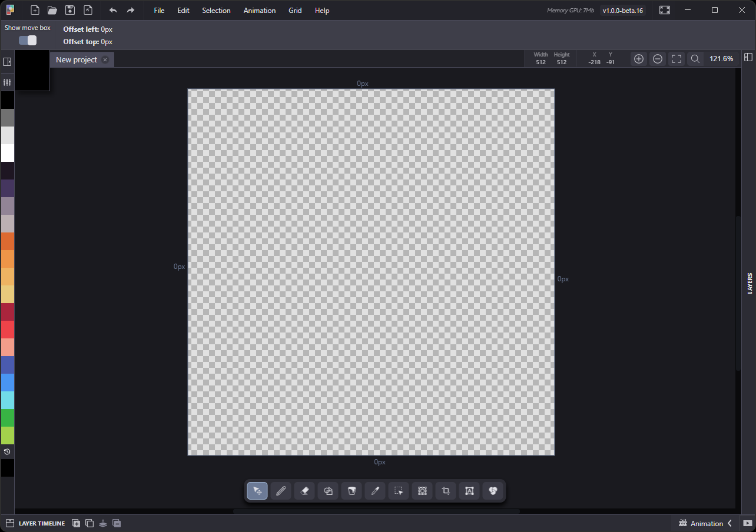Screen dimensions: 756x532
Task: Select the Rectangular selection tool
Action: point(399,491)
